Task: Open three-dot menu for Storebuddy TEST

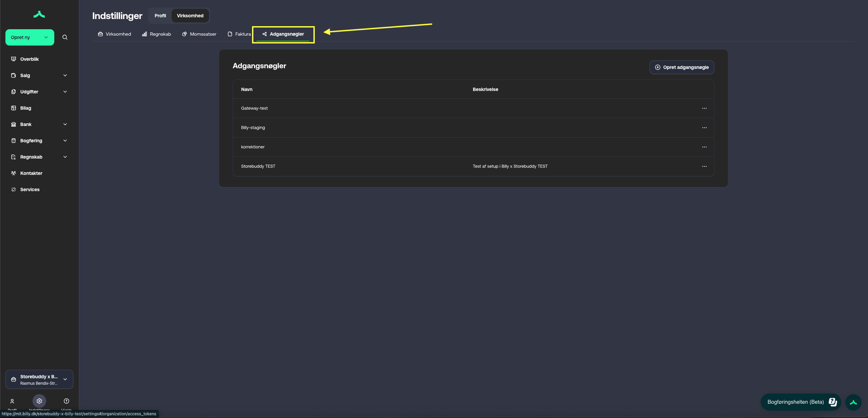Action: [705, 166]
